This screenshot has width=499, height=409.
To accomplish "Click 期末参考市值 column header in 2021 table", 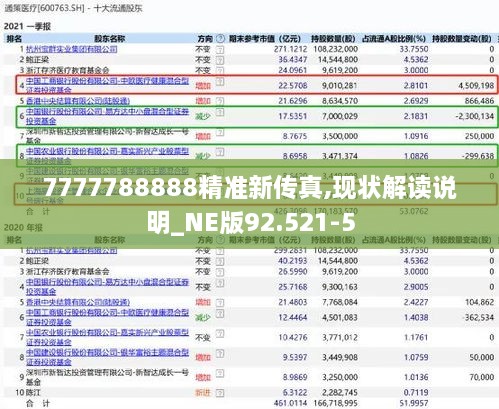I will (265, 39).
